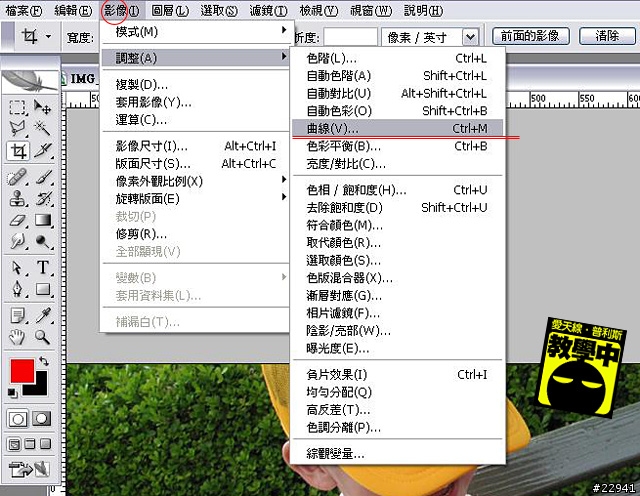The image size is (640, 496).
Task: Swap foreground and background colors arrow
Action: (x=44, y=361)
